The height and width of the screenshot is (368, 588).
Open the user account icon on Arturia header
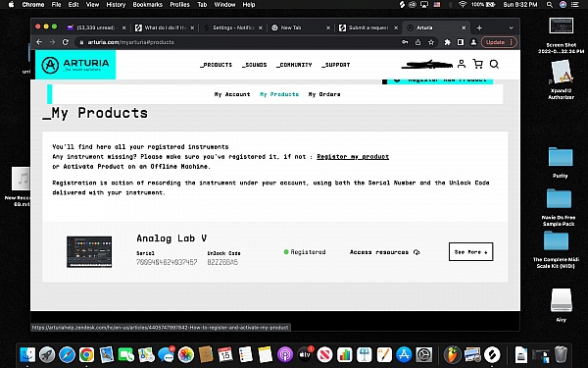click(x=462, y=64)
